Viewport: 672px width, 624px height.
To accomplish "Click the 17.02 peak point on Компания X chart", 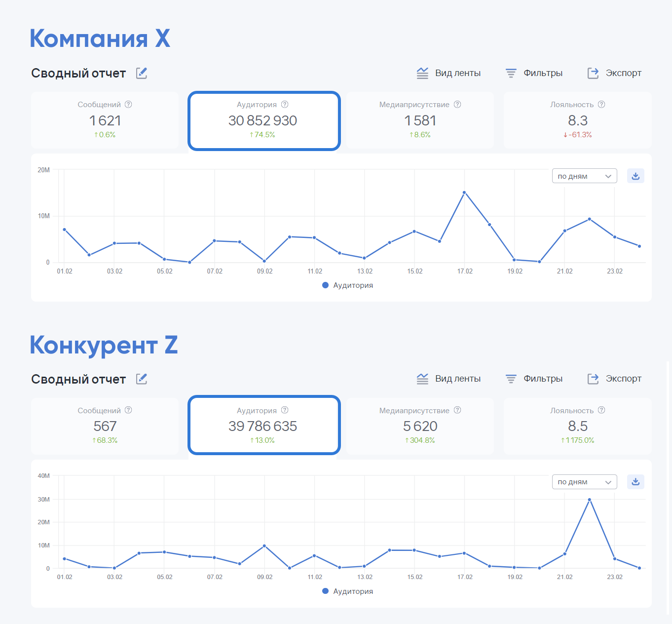I will click(464, 193).
